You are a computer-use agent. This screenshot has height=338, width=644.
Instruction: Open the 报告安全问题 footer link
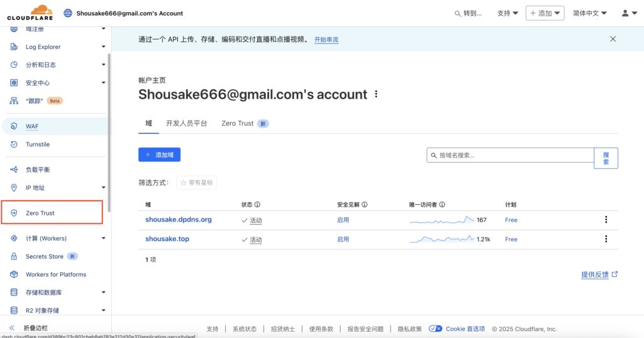tap(365, 329)
